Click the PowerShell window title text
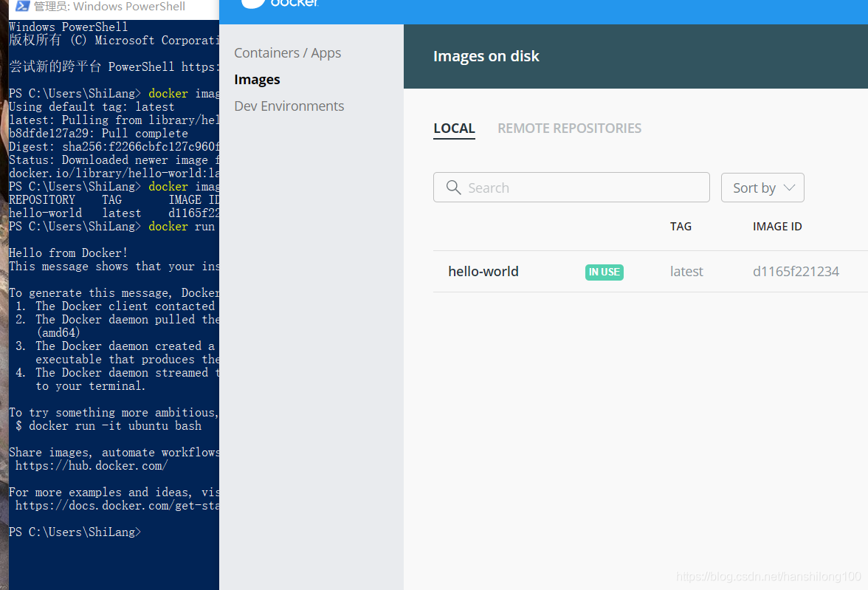Screen dimensions: 868x590 tap(109, 6)
